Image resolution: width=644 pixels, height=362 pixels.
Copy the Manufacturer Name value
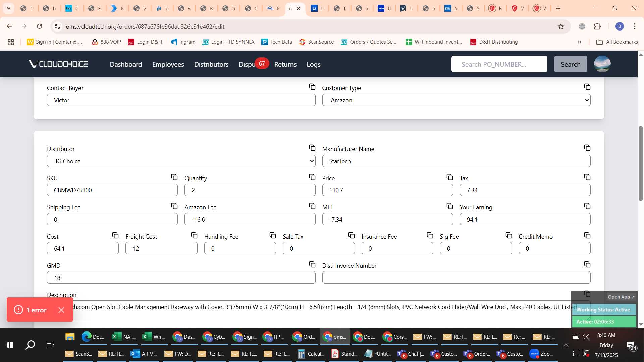coord(587,148)
